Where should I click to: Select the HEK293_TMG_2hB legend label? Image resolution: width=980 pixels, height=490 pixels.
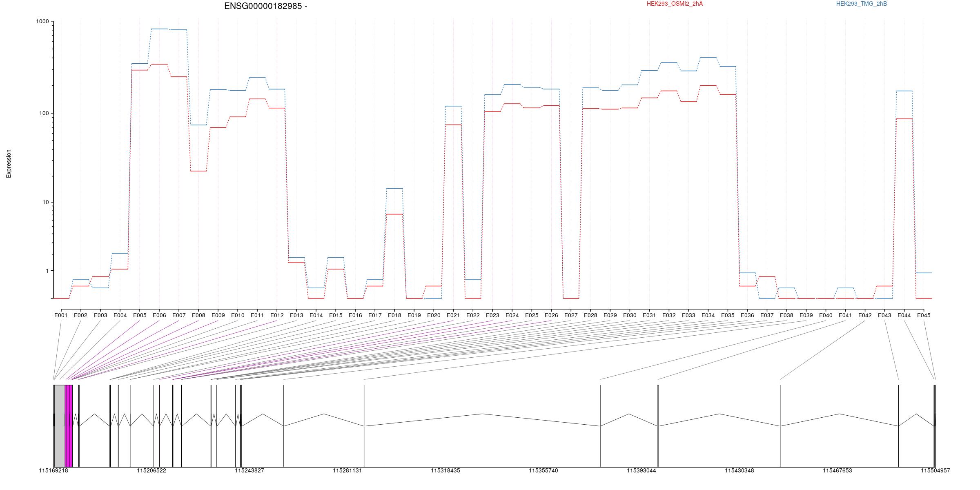[862, 4]
